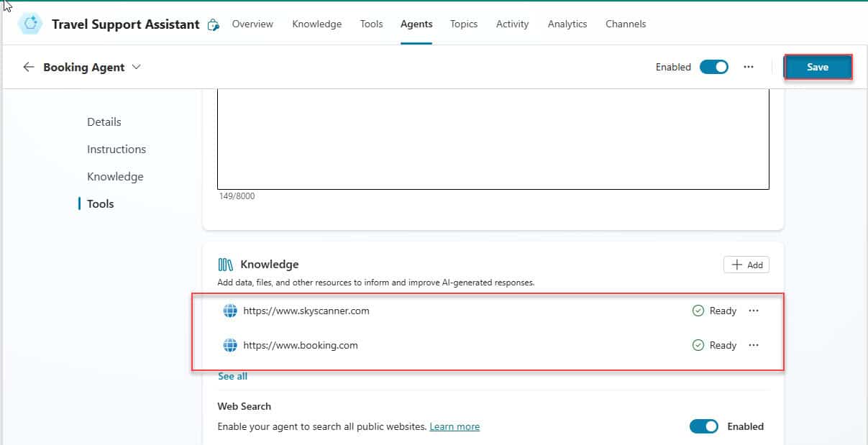The image size is (868, 445).
Task: Go to the Channels tab
Action: pos(626,24)
